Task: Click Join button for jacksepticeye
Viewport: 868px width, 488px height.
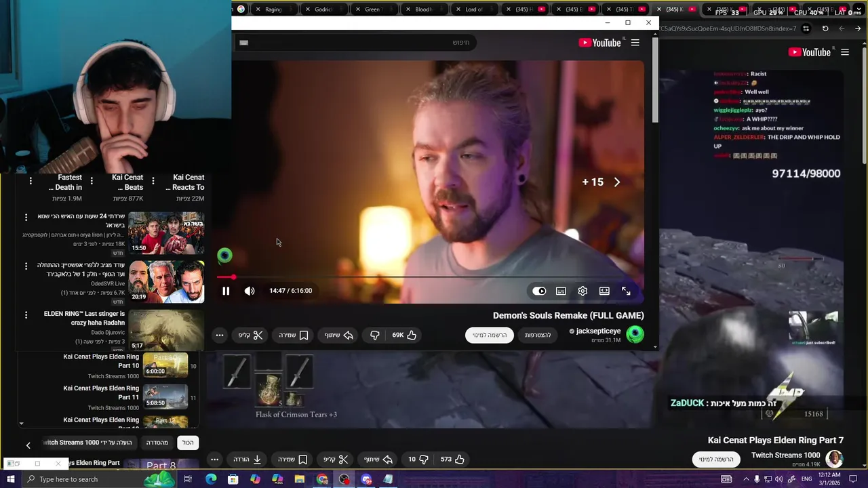Action: pos(538,335)
